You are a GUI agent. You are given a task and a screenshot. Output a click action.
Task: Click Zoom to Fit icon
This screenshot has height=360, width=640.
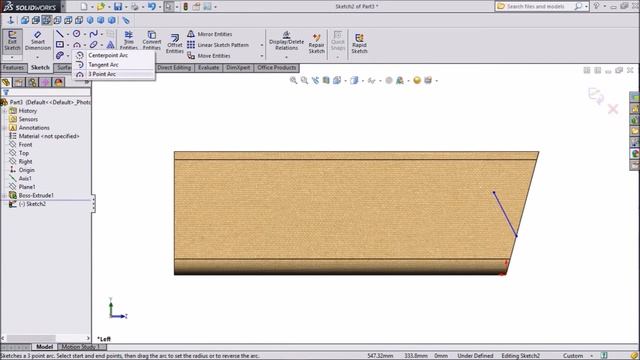[293, 80]
